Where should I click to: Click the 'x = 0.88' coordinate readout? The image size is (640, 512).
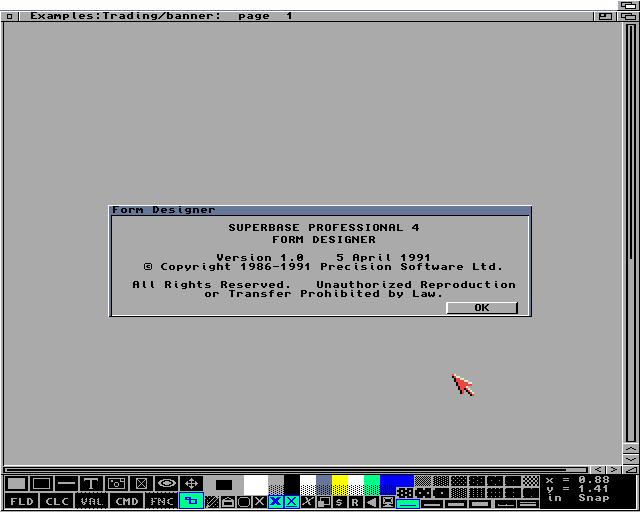578,480
